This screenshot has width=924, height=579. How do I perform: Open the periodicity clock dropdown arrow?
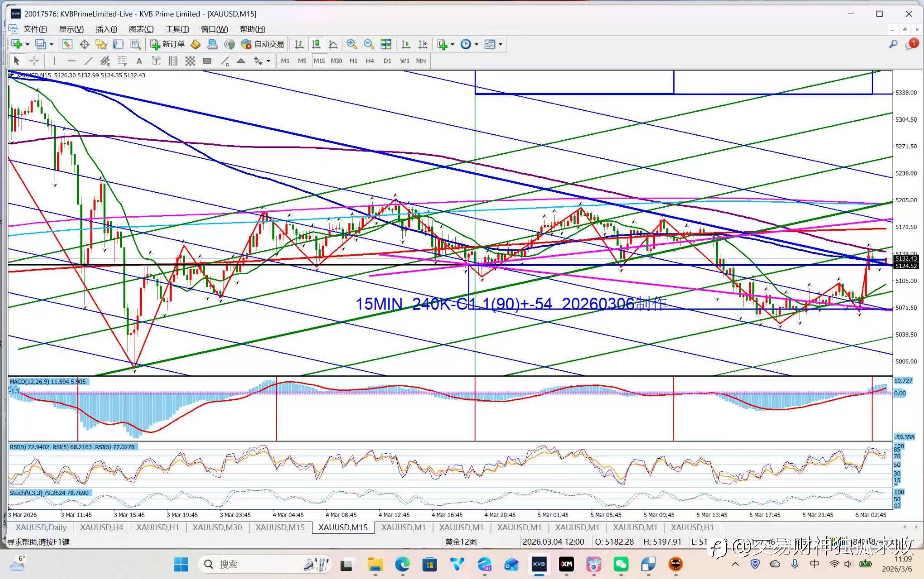(x=476, y=44)
